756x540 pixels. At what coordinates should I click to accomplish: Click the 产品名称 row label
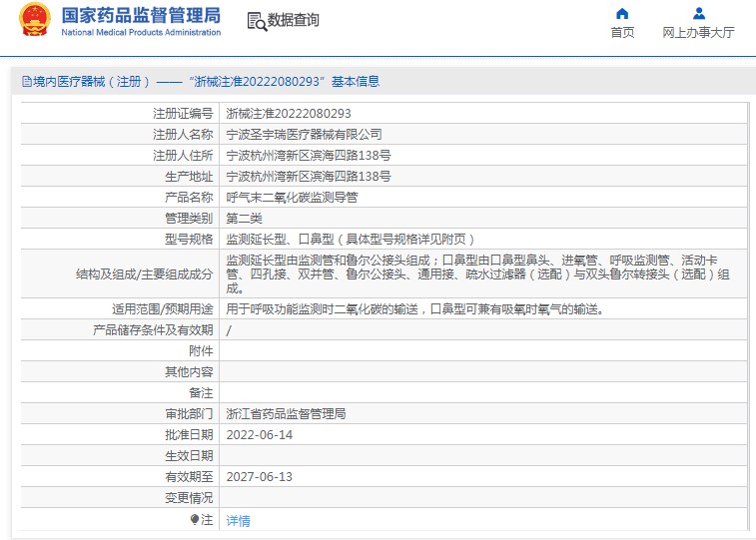[189, 198]
